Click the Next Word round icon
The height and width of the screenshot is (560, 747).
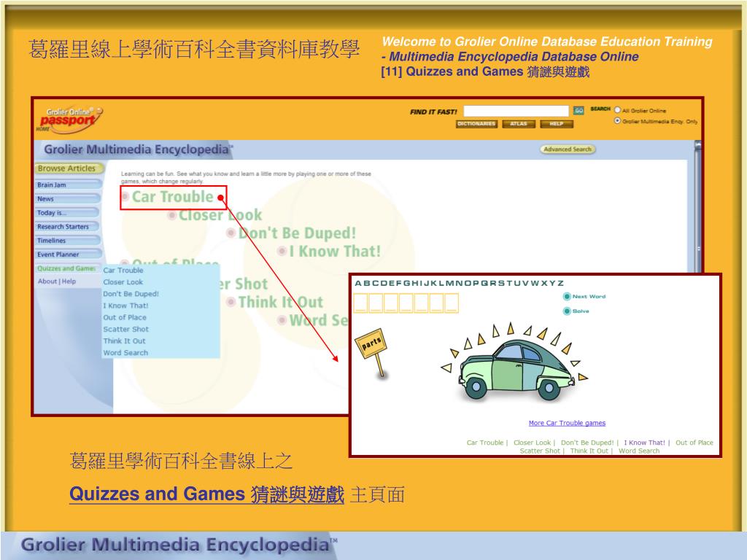coord(567,297)
